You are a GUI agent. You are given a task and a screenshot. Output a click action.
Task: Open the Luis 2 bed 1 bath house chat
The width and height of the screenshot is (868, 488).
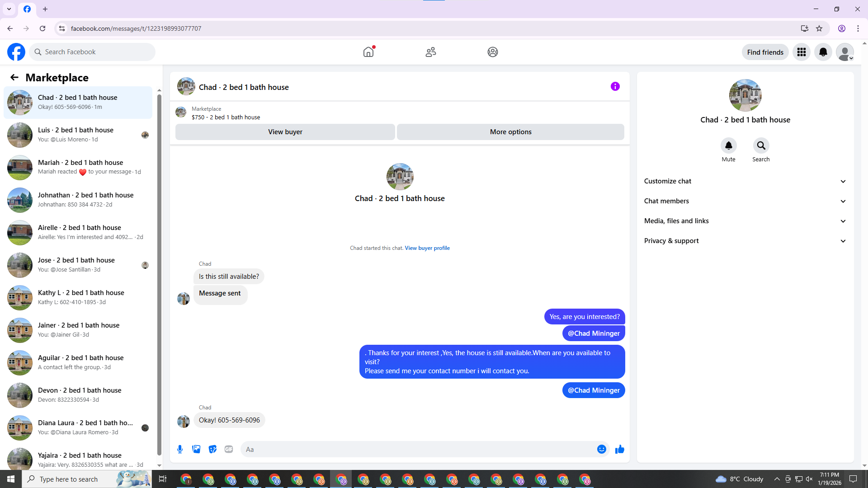[x=78, y=135]
